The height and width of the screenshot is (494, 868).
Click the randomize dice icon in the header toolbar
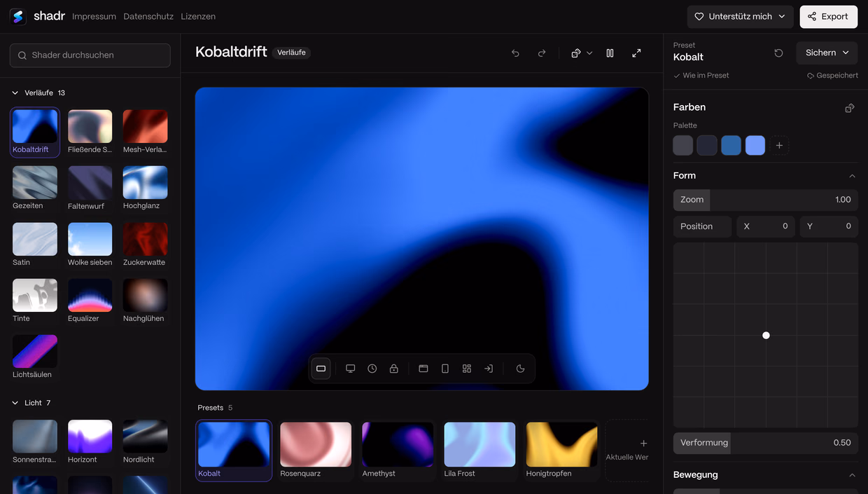(x=576, y=53)
